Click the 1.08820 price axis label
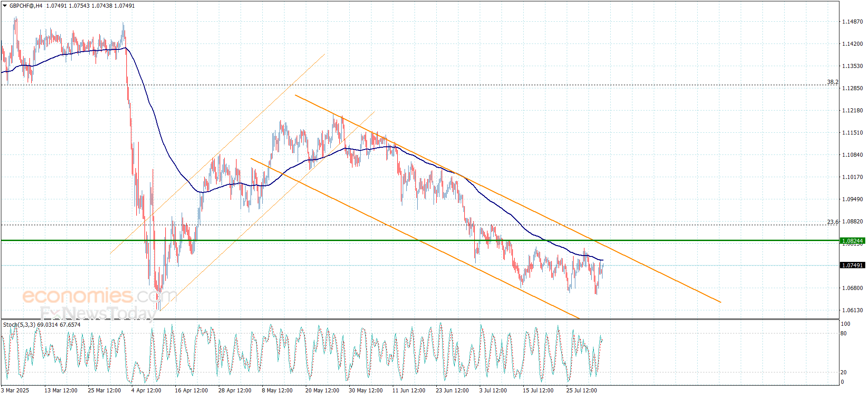Screen dimensions: 868x396 852,222
